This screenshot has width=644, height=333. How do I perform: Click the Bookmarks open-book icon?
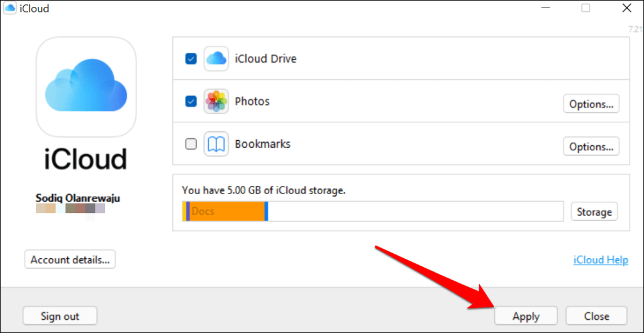(216, 144)
